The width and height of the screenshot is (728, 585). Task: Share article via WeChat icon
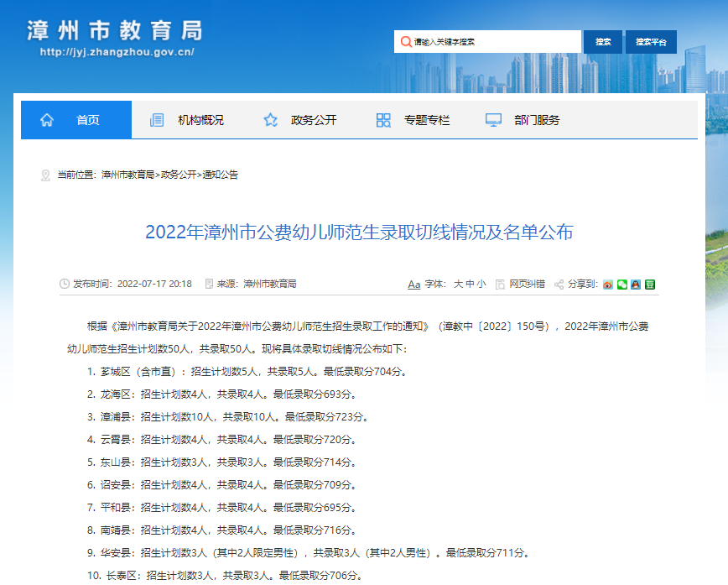[621, 285]
